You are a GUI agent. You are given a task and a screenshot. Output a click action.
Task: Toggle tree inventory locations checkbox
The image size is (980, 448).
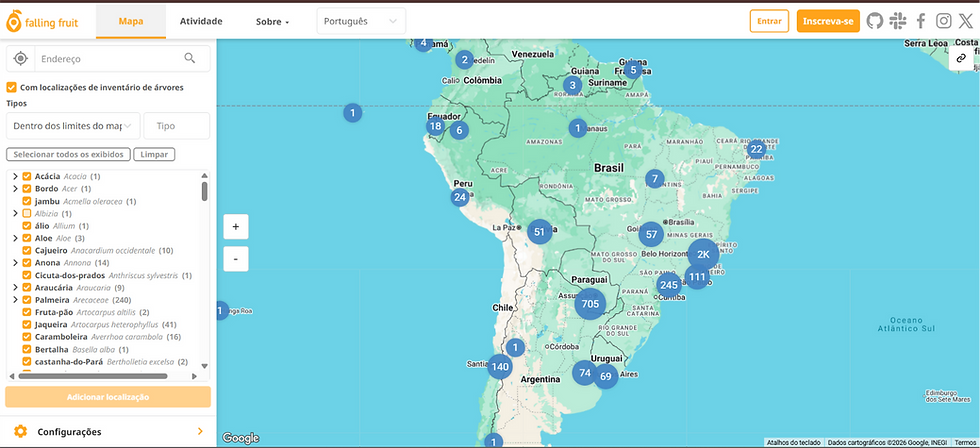(x=11, y=87)
